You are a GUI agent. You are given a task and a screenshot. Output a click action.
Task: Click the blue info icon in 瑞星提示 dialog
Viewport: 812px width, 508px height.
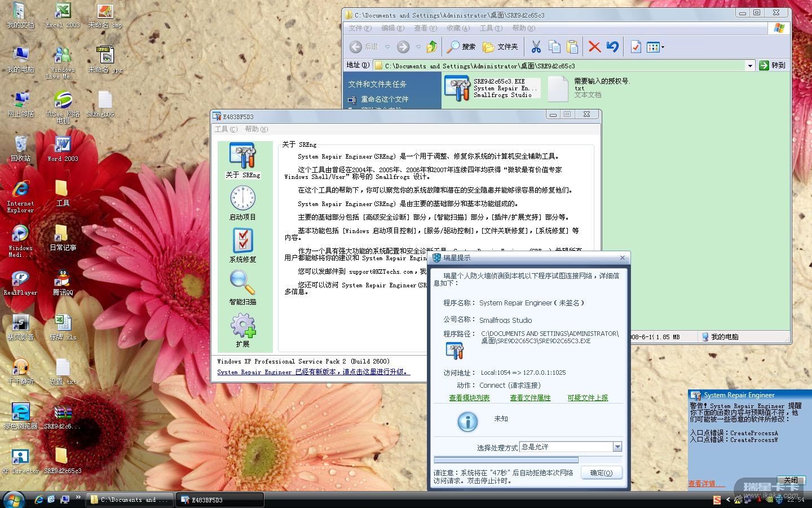467,421
